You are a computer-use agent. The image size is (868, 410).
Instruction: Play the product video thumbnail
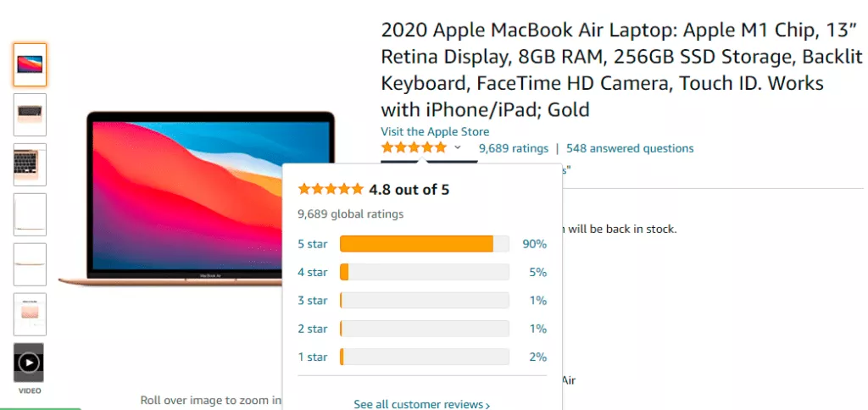point(29,363)
